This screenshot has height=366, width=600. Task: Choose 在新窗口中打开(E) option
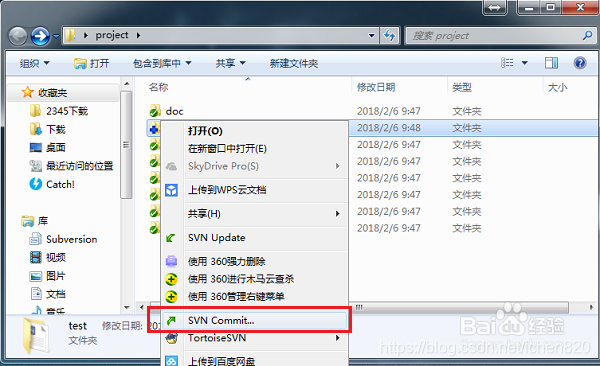[254, 149]
